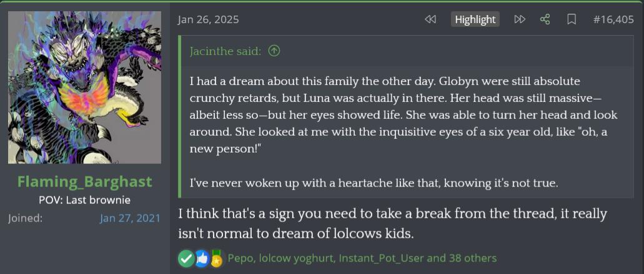Open the 'Jacinthe said:' quote attribution
644x274 pixels.
click(x=225, y=51)
